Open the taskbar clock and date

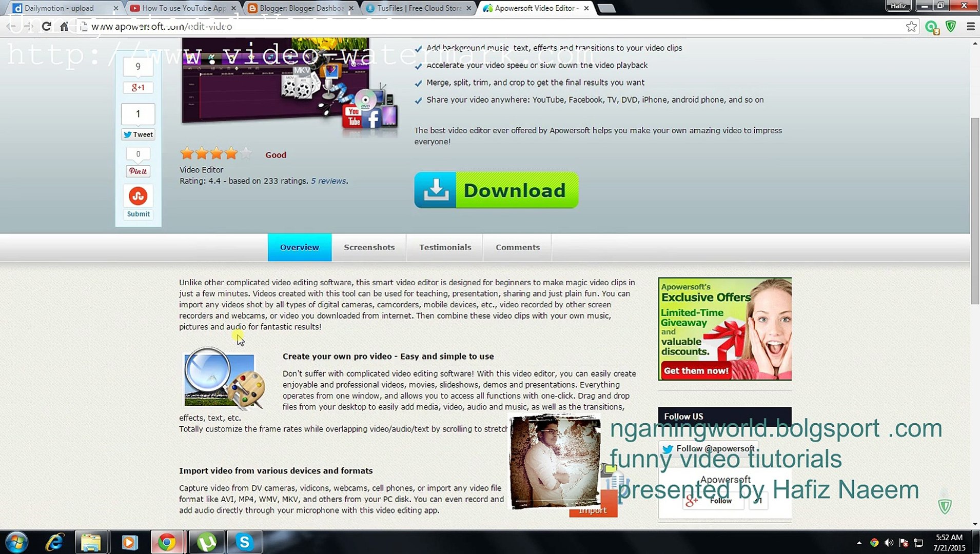[949, 543]
